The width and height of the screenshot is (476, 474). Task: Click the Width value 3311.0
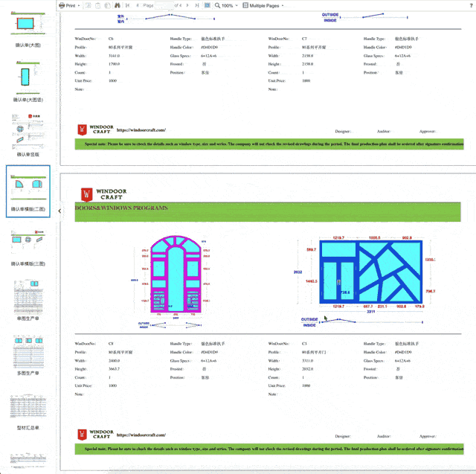pyautogui.click(x=307, y=361)
